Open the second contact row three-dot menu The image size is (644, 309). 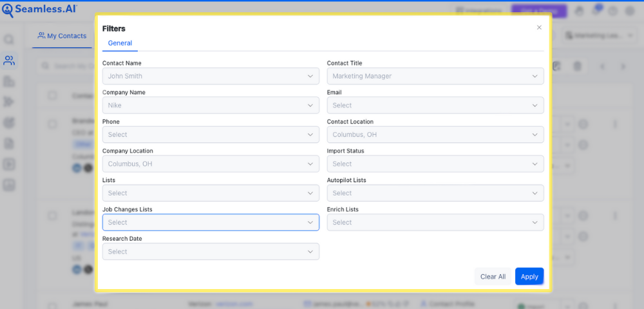tap(615, 216)
